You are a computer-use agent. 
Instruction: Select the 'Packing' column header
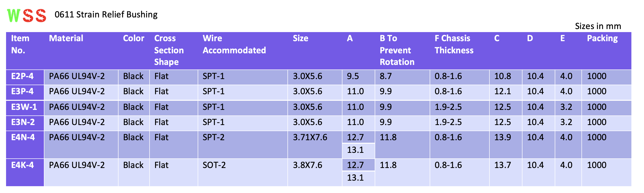tap(602, 38)
